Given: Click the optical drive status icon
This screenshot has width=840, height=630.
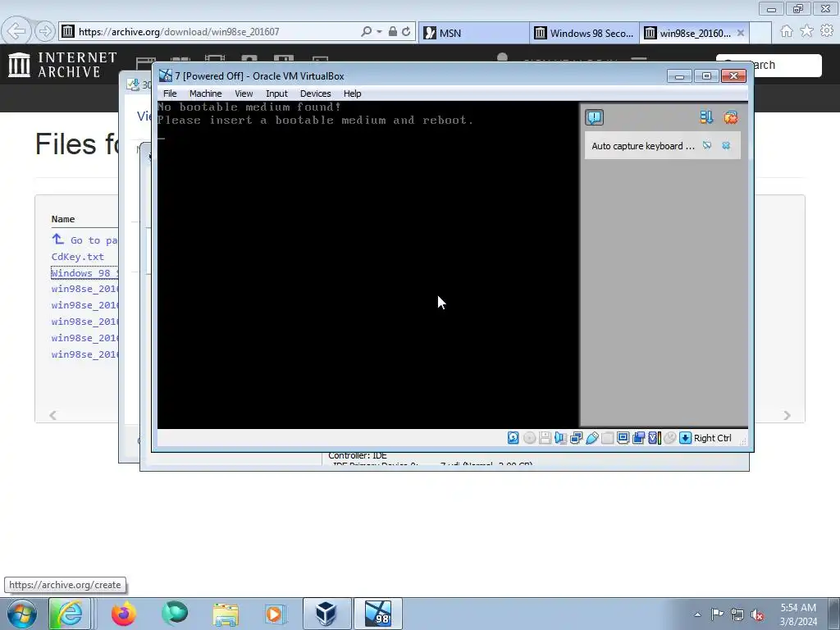Looking at the screenshot, I should click(x=529, y=438).
